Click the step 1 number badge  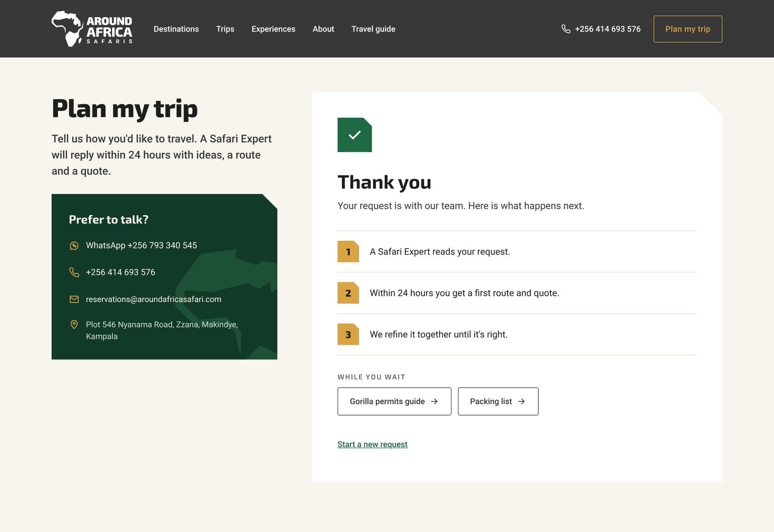coord(348,252)
